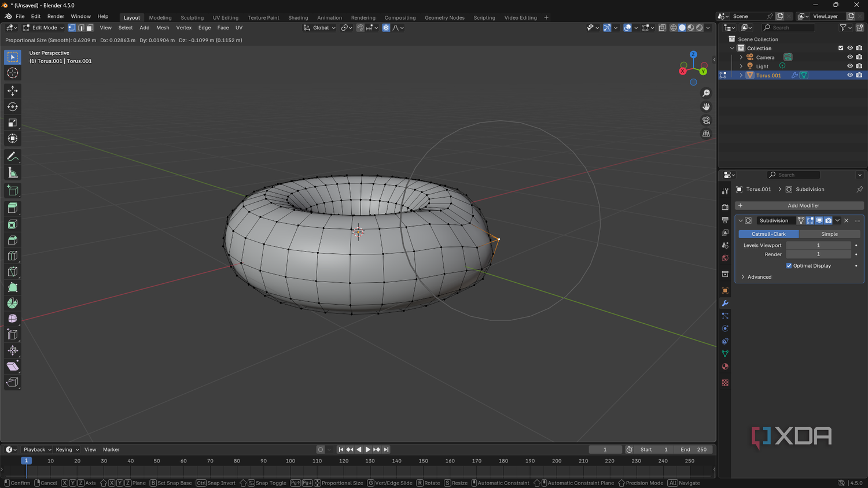Viewport: 868px width, 488px height.
Task: Select the Scale tool
Action: pyautogui.click(x=13, y=123)
